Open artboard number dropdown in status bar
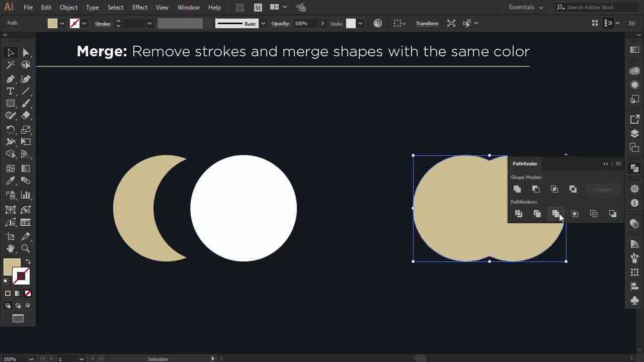Image resolution: width=644 pixels, height=362 pixels. click(x=82, y=359)
